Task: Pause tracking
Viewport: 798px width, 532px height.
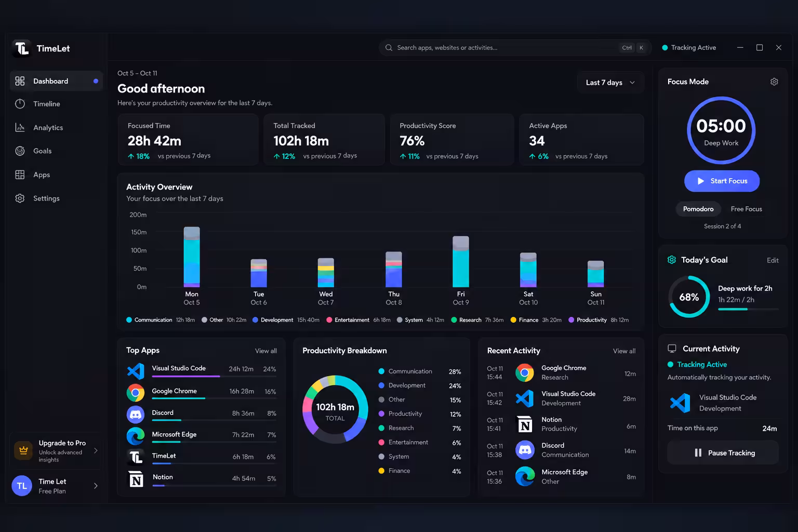Action: (x=723, y=453)
